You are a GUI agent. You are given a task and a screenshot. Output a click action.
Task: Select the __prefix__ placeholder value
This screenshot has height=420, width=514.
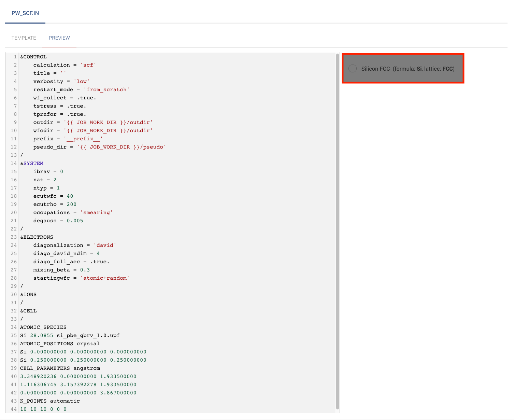pos(83,139)
